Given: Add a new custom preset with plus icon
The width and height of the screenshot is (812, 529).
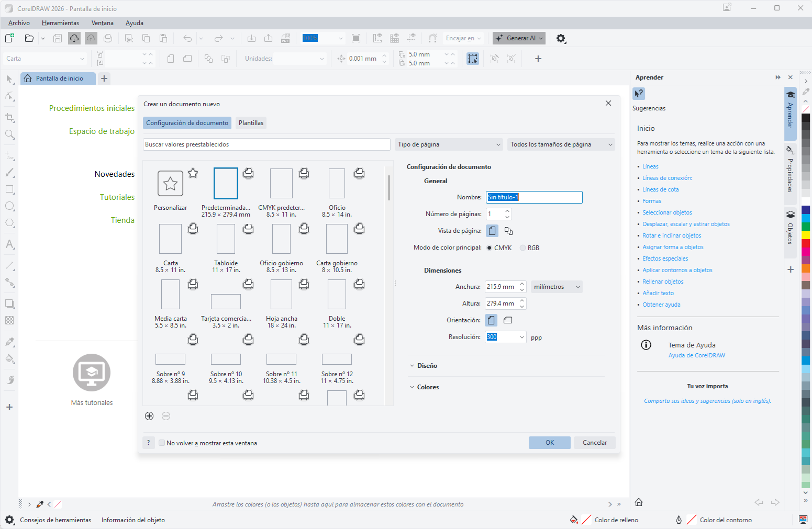Looking at the screenshot, I should click(149, 416).
